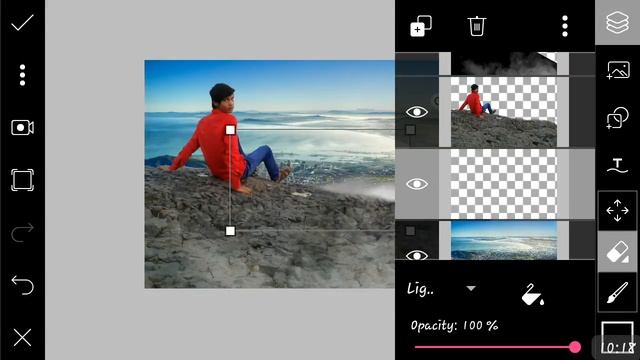
Task: Hide the empty transparent layer via eye icon
Action: click(x=417, y=184)
